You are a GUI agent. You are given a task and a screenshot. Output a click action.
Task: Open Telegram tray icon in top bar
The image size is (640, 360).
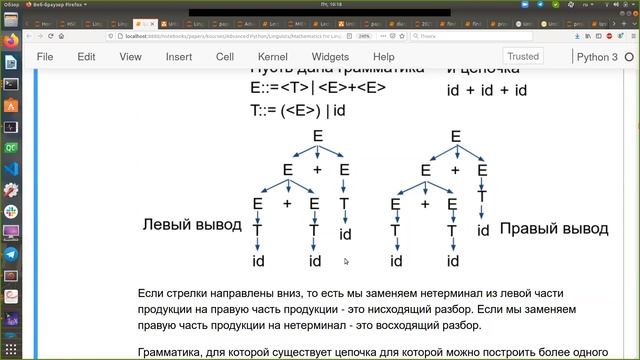540,4
